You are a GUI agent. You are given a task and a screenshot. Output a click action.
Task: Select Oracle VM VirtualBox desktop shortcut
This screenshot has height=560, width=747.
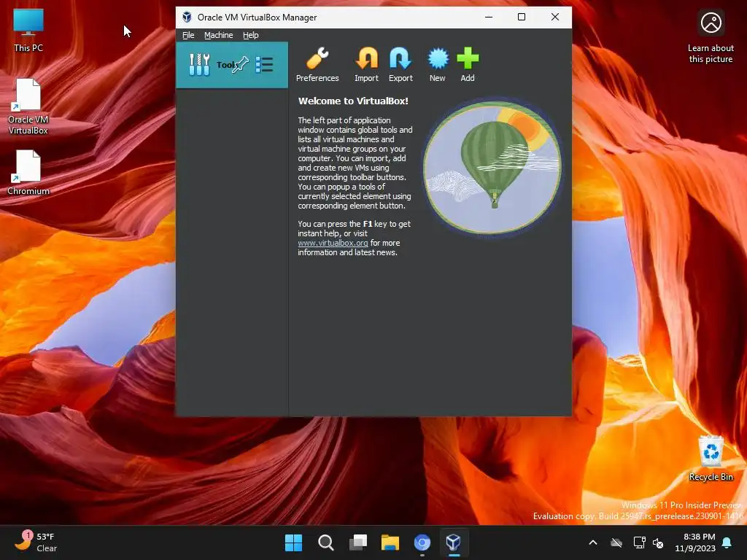pyautogui.click(x=28, y=106)
